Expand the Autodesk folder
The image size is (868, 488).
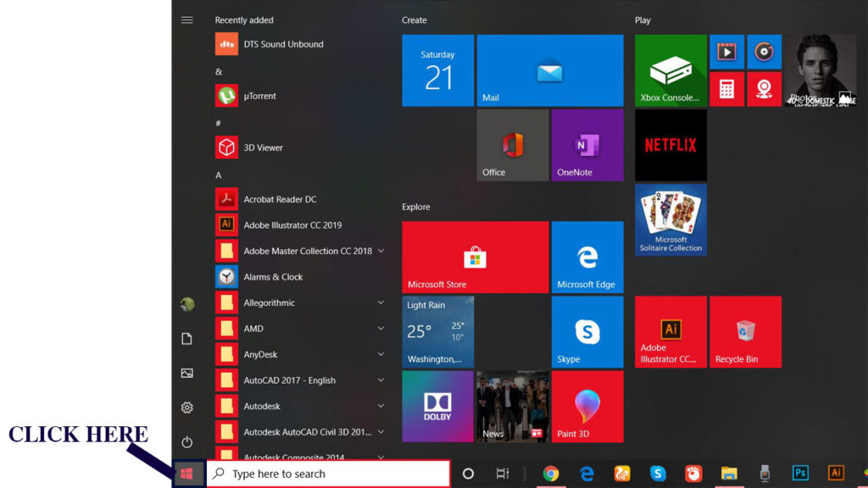(381, 406)
